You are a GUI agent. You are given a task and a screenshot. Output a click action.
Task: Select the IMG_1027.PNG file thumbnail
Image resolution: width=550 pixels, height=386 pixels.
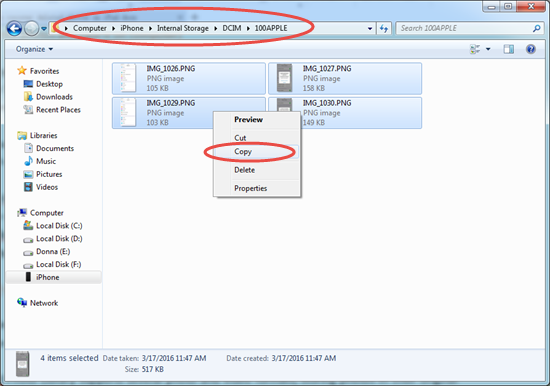click(x=284, y=78)
